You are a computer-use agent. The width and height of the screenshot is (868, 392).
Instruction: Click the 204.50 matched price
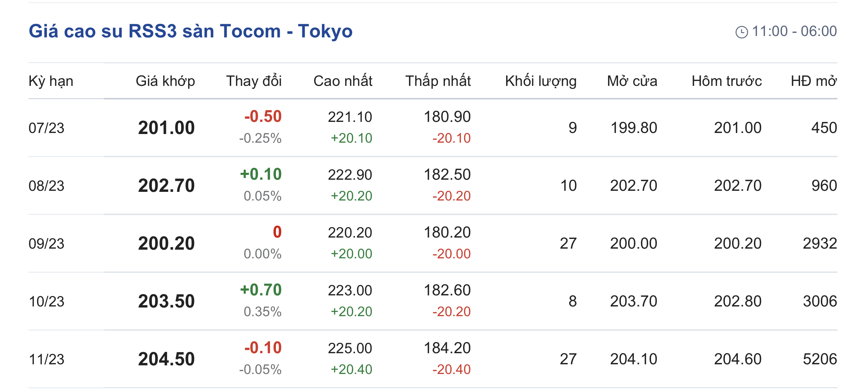coord(166,359)
